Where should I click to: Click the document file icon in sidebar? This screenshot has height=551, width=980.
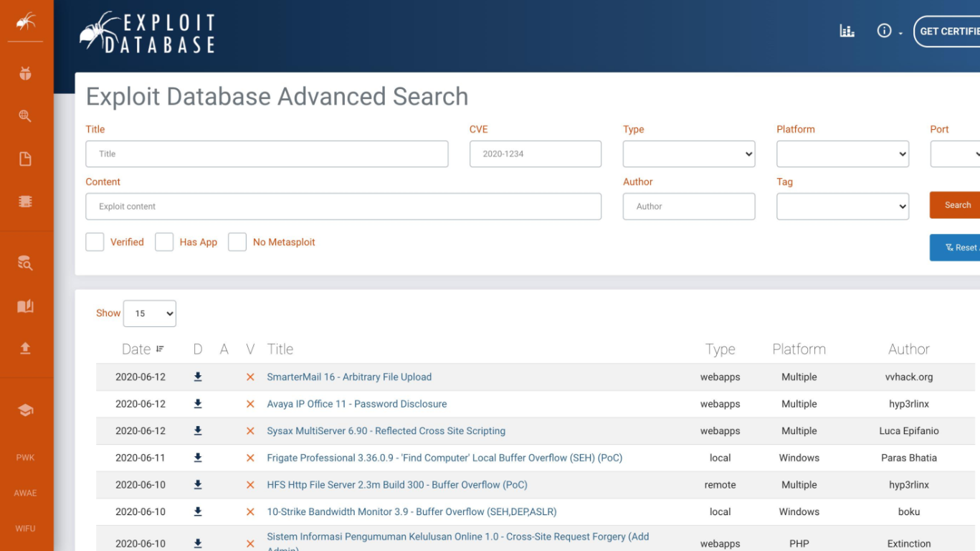click(25, 159)
